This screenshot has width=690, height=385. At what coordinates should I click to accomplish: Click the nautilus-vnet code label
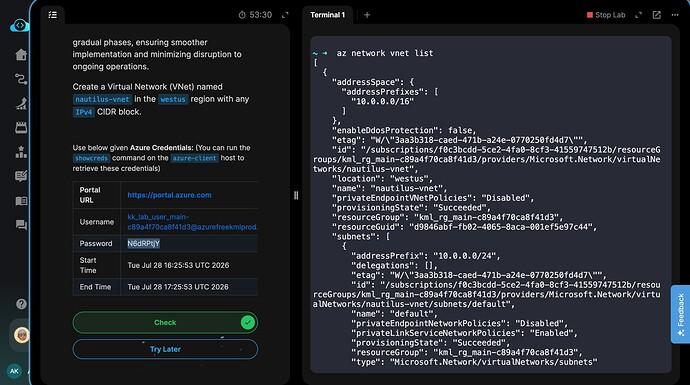102,99
